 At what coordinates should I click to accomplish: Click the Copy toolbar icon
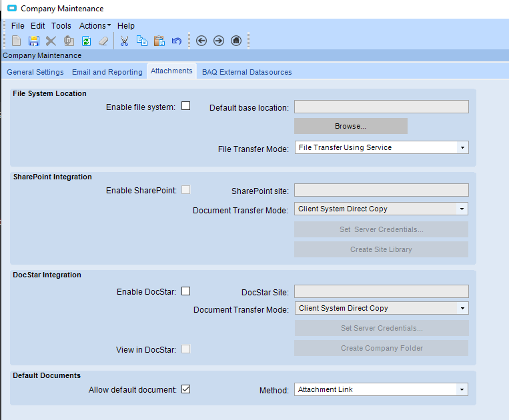(142, 41)
